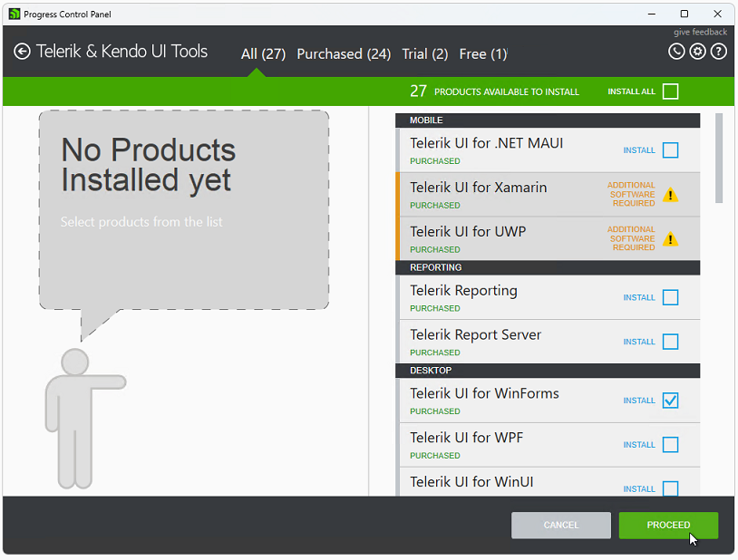Click the warning icon for Telerik UI for Xamarin
Image resolution: width=738 pixels, height=560 pixels.
coord(671,194)
